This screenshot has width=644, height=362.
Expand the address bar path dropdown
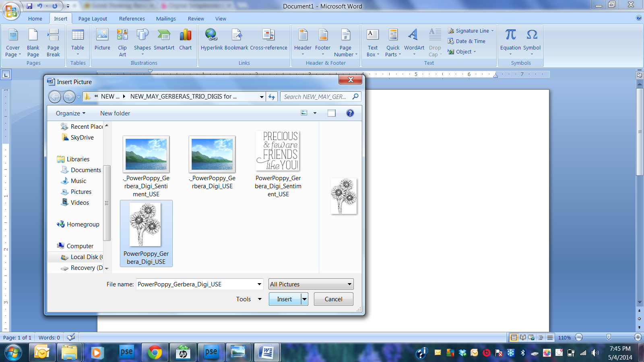[x=262, y=97]
